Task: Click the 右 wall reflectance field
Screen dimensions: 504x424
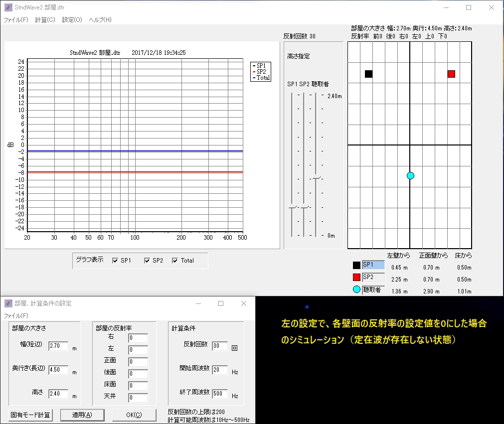Action: point(138,338)
